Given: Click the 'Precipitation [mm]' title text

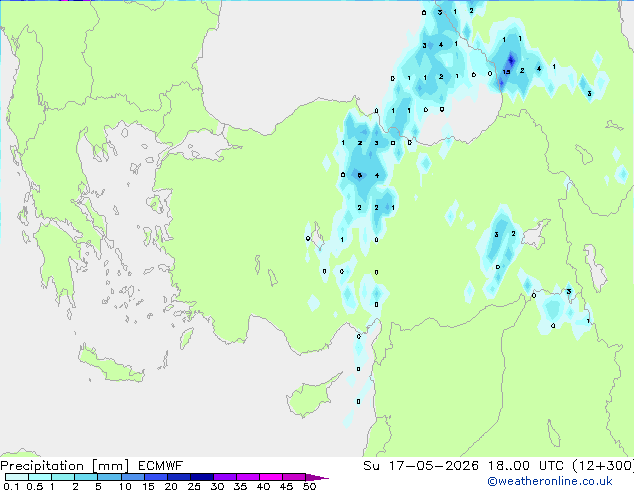Looking at the screenshot, I should coord(65,466).
